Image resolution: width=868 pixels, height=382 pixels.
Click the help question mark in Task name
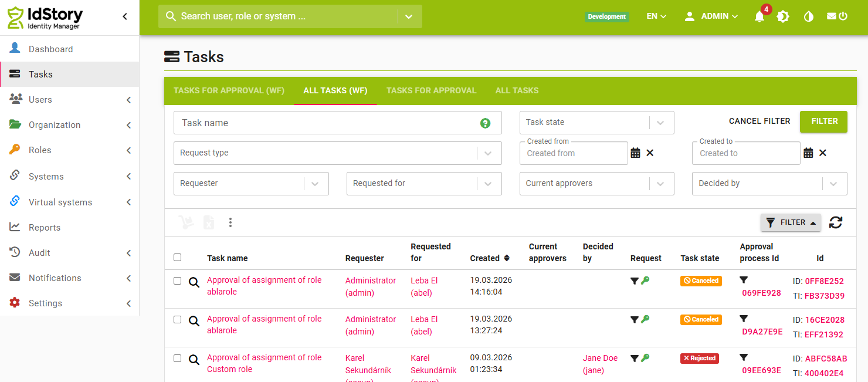click(x=485, y=123)
